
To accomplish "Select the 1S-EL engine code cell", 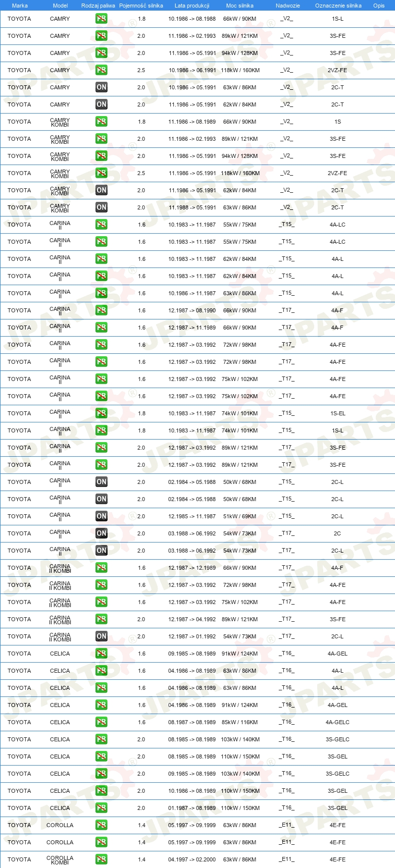I will click(337, 413).
